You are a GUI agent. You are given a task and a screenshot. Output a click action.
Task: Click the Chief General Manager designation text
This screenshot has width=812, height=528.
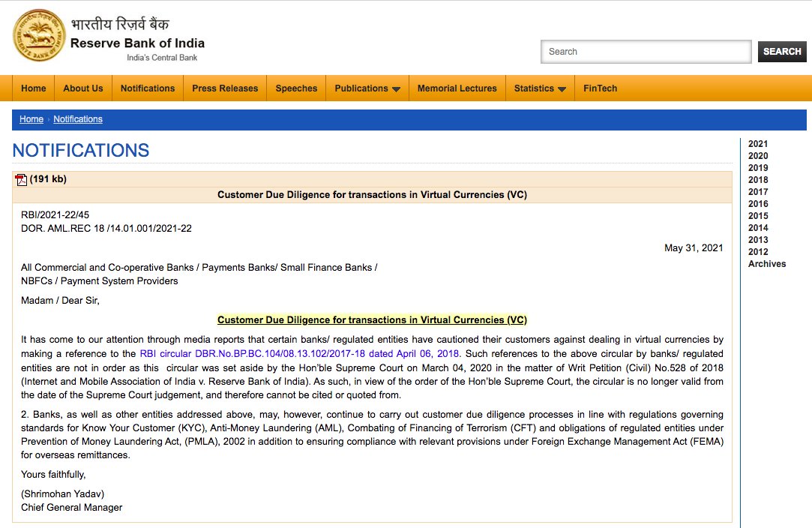click(71, 507)
